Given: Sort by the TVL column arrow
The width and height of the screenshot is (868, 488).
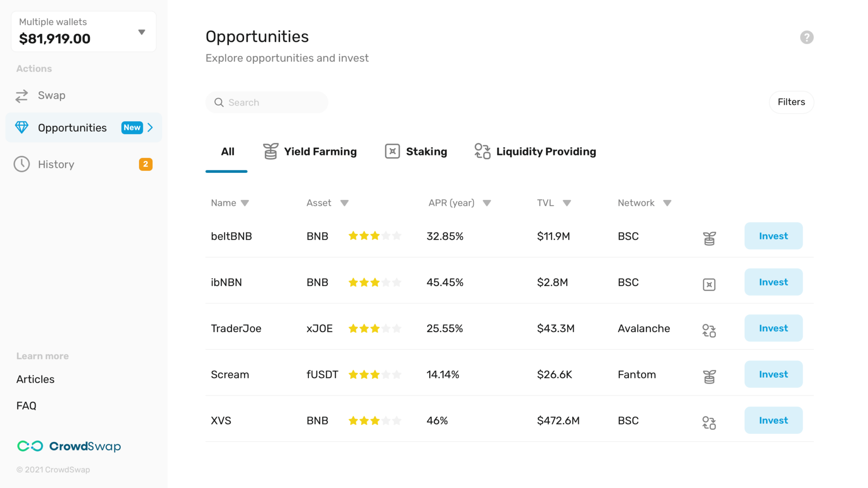Looking at the screenshot, I should click(x=567, y=203).
